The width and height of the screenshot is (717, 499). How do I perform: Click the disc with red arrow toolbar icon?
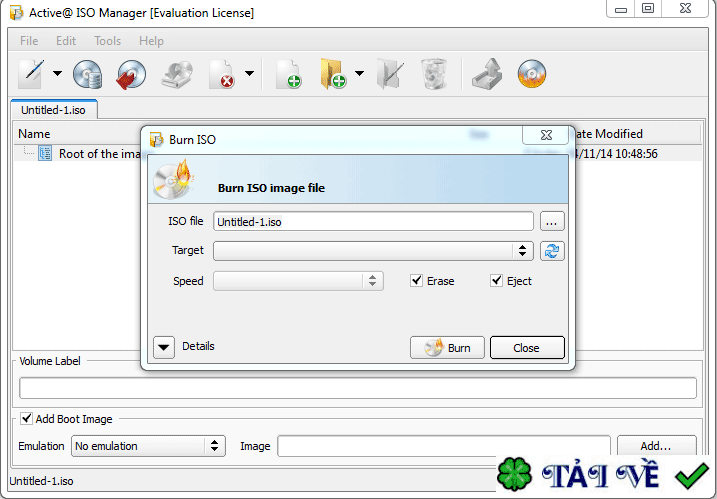pos(131,74)
